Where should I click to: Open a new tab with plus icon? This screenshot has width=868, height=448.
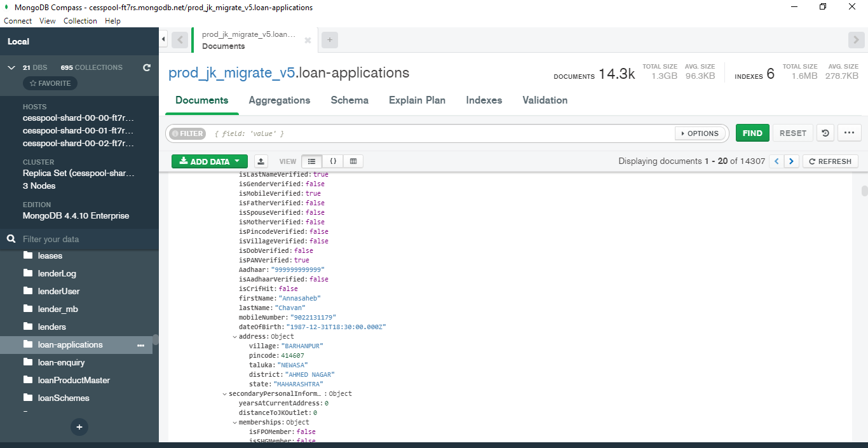329,40
